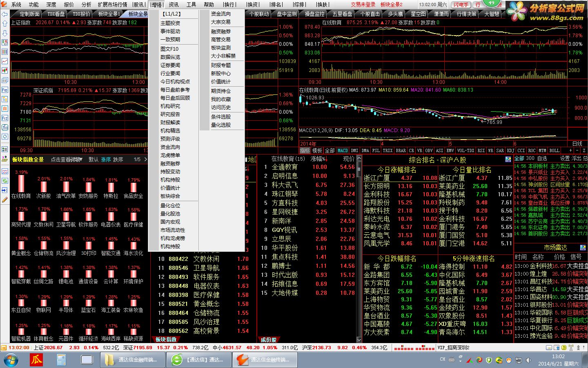Open the line chart icon in left sidebar
The width and height of the screenshot is (588, 368).
pos(5,61)
